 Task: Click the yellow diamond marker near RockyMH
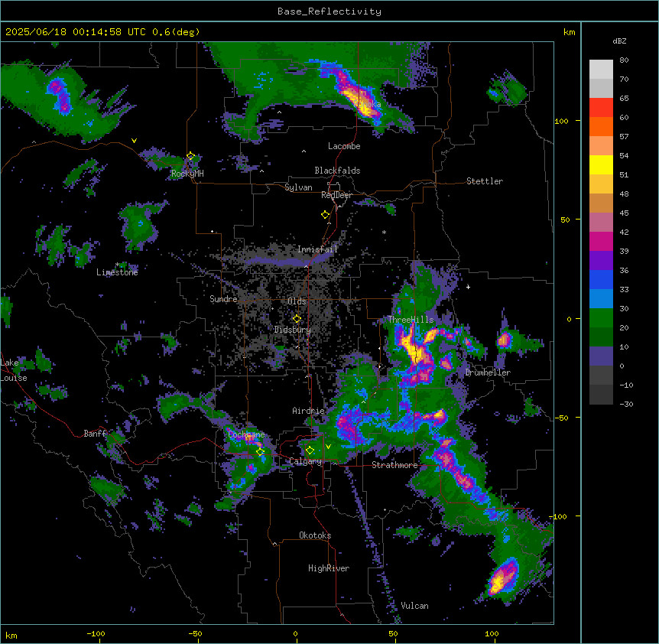190,156
